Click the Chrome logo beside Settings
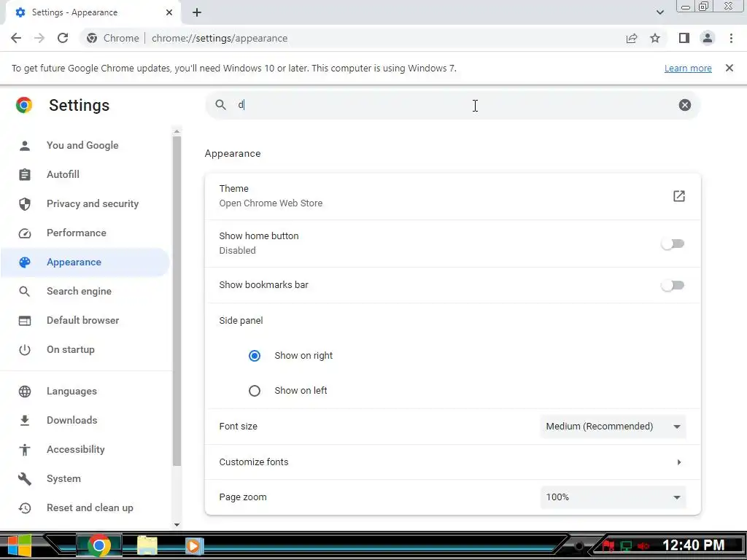 24,105
